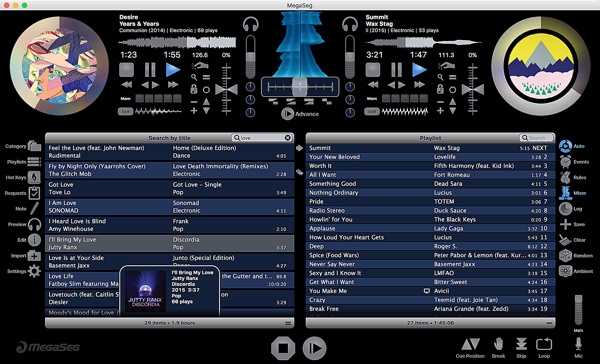The height and width of the screenshot is (364, 600).
Task: Toggle the Mixer view
Action: click(565, 193)
